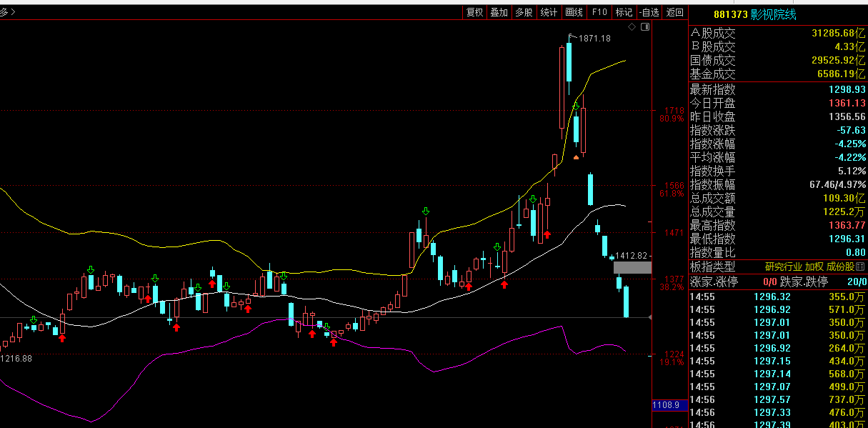This screenshot has height=428, width=868.
Task: Click the 指数量比 value 0.80
Action: 856,253
